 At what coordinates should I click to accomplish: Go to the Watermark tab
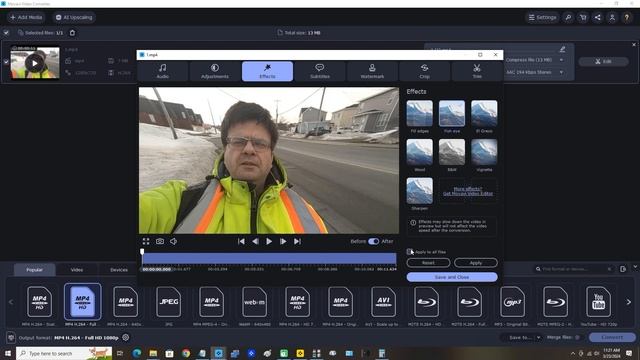[x=372, y=71]
